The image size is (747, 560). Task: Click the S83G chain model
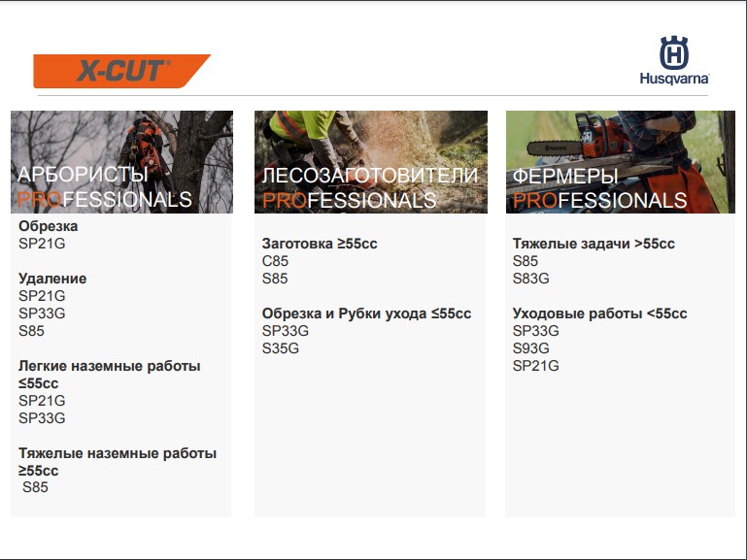(x=531, y=279)
